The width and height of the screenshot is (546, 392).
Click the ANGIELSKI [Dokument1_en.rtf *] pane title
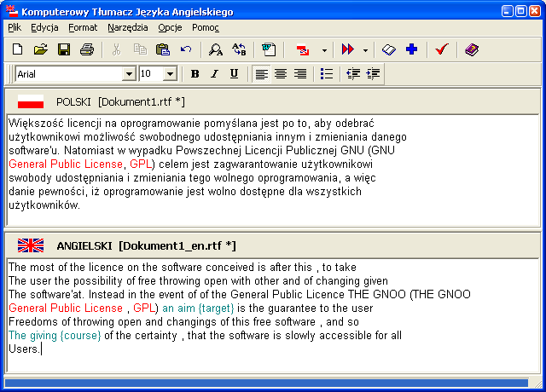146,246
